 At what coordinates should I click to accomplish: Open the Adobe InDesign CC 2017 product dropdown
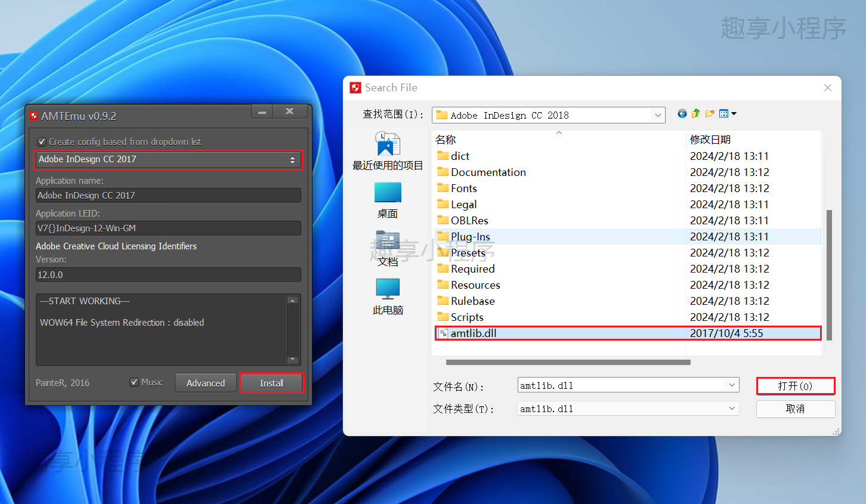pyautogui.click(x=168, y=159)
